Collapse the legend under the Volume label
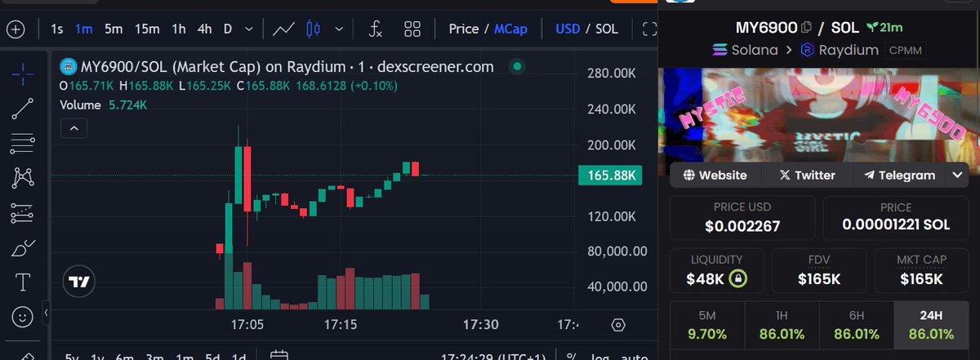The width and height of the screenshot is (980, 360). click(x=73, y=128)
